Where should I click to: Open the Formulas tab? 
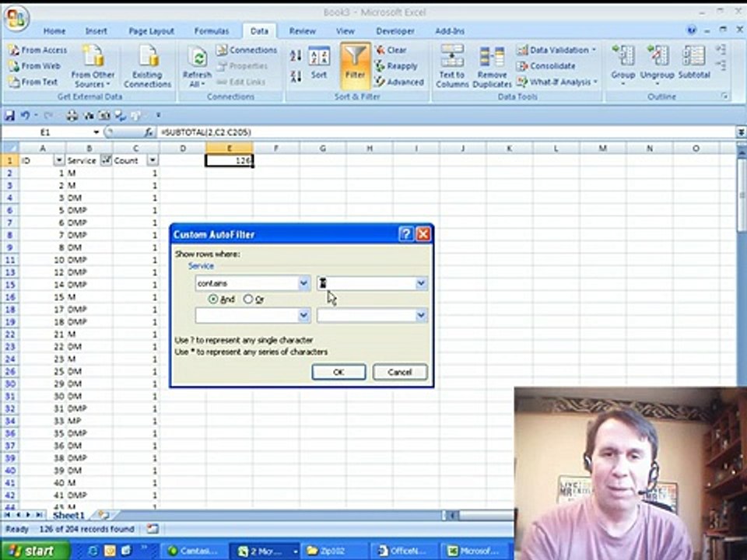pyautogui.click(x=212, y=31)
